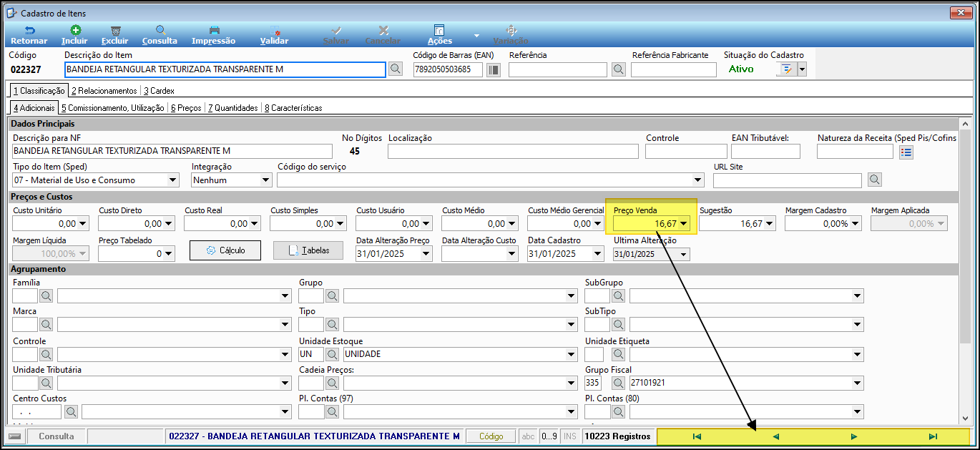Click the Situação do Cadastro edit icon
This screenshot has height=450, width=980.
(x=786, y=69)
